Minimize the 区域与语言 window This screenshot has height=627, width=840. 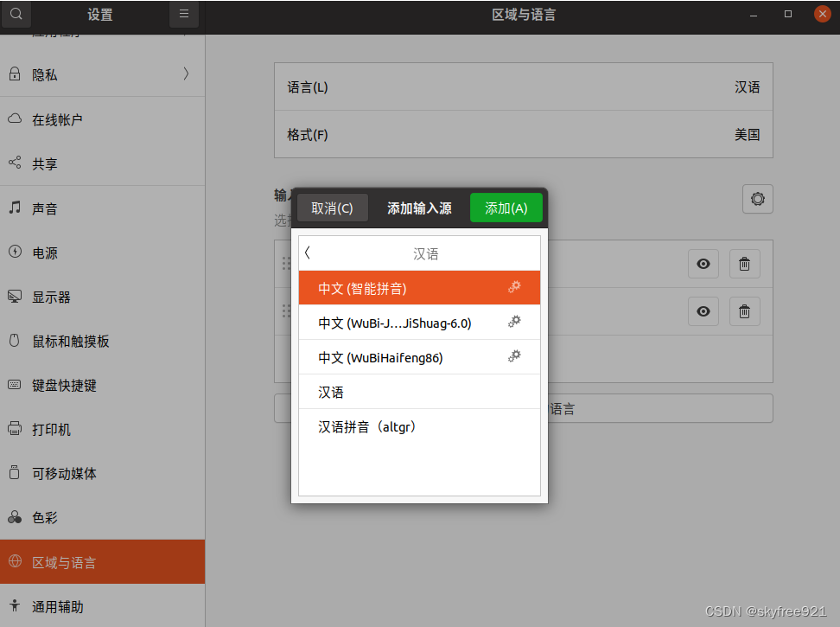click(754, 15)
